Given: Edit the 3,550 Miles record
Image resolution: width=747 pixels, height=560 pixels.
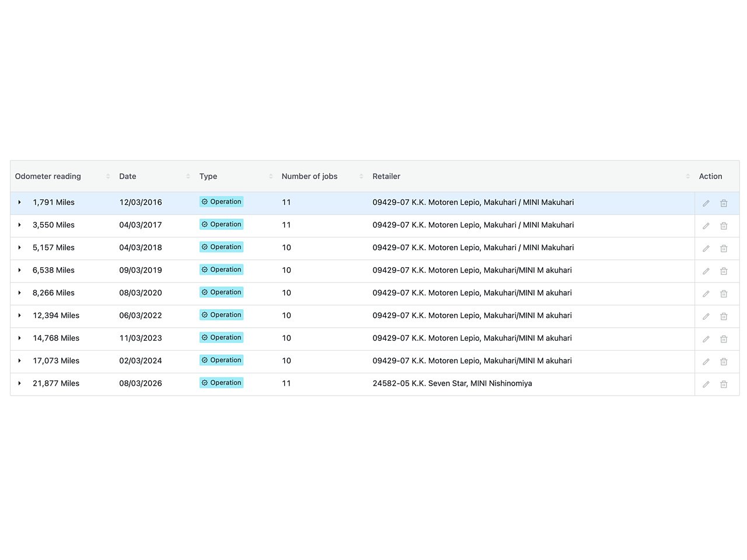Looking at the screenshot, I should click(706, 226).
